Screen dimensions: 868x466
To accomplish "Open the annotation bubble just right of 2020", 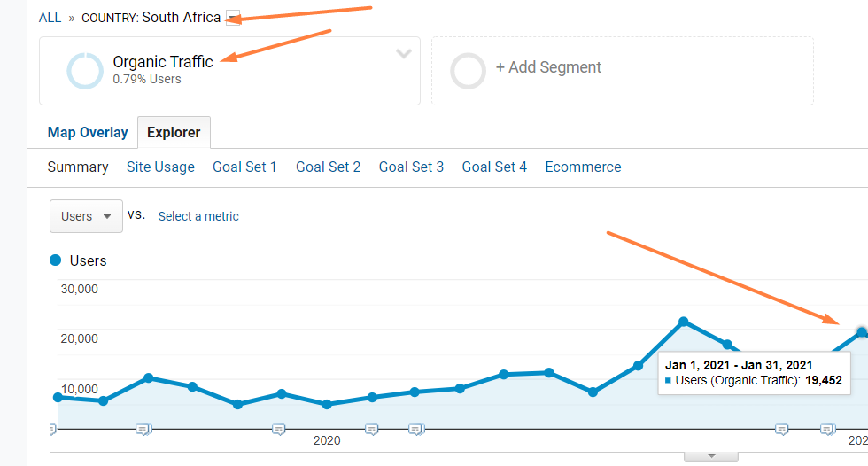I will click(372, 429).
